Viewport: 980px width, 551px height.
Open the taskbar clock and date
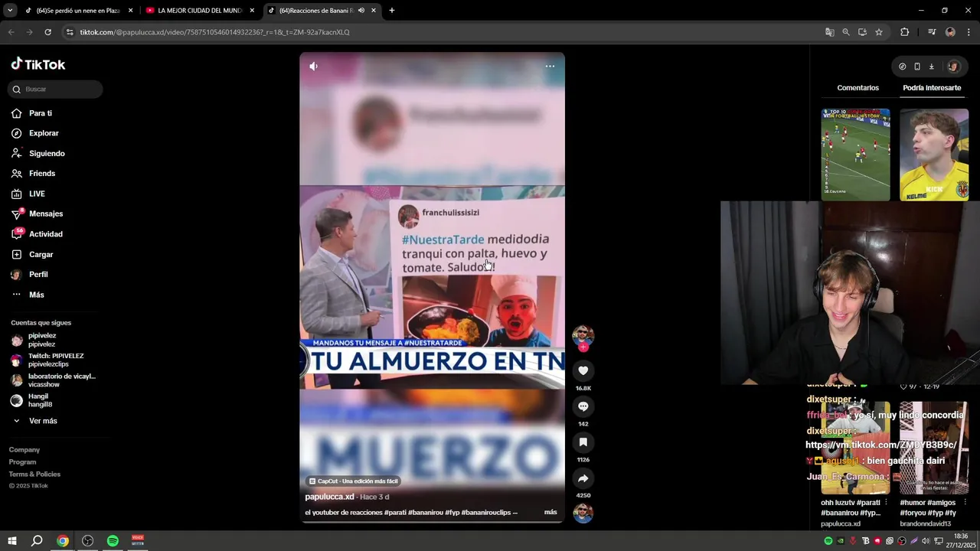pos(962,541)
